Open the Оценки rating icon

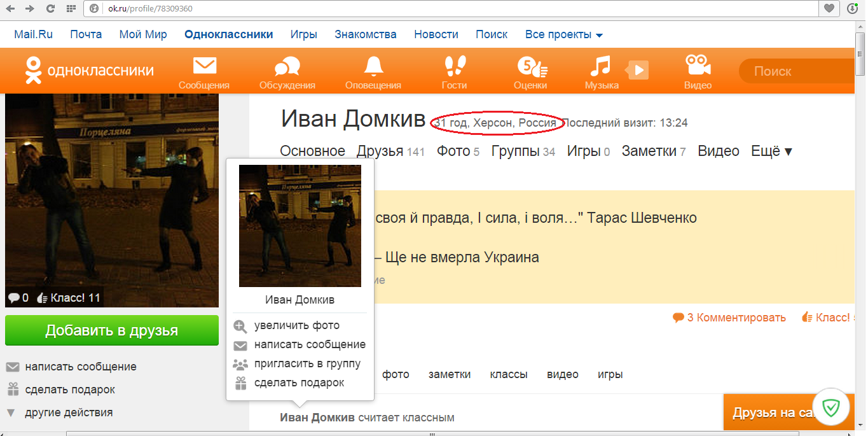click(x=531, y=66)
